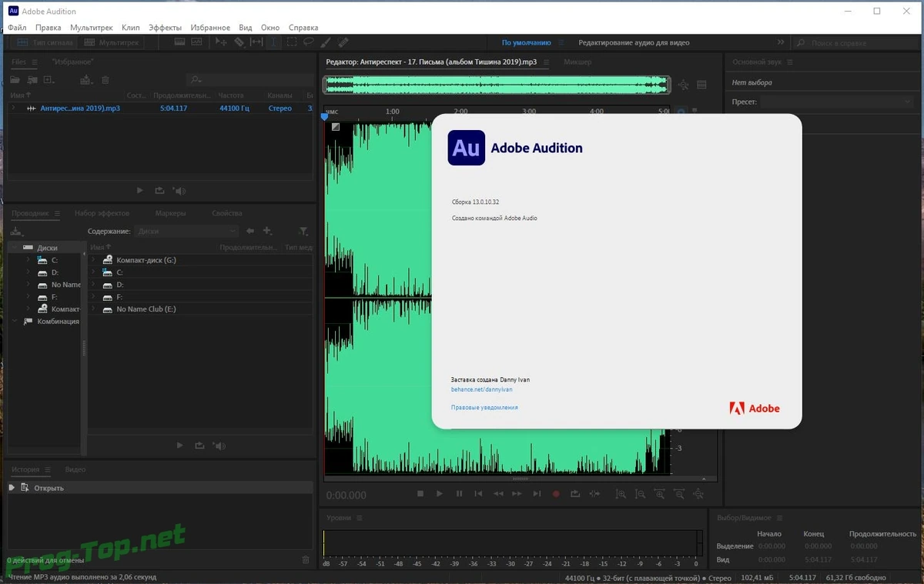Zoom out fully in the editor

click(x=698, y=493)
